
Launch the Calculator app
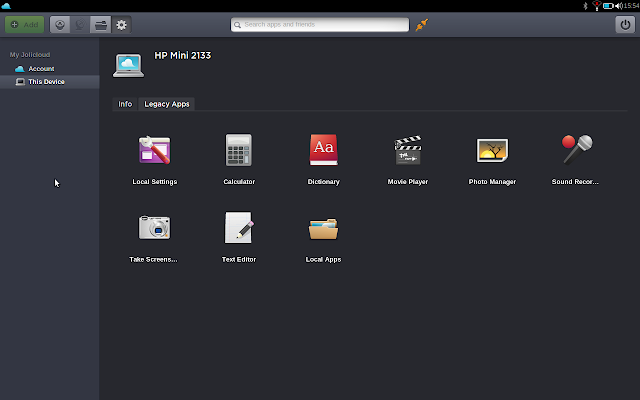click(239, 150)
